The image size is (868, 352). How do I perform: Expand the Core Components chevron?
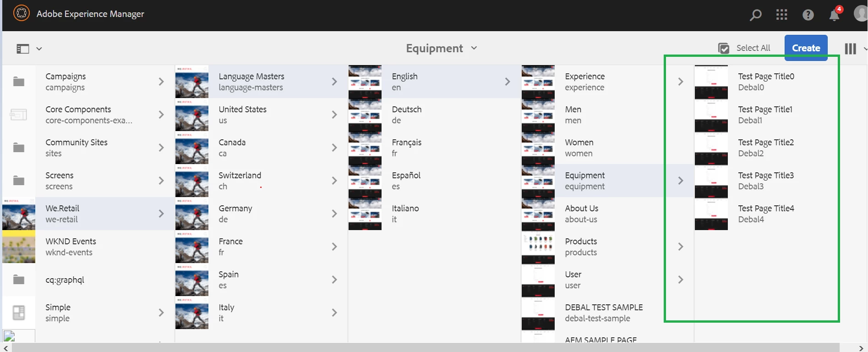coord(161,115)
